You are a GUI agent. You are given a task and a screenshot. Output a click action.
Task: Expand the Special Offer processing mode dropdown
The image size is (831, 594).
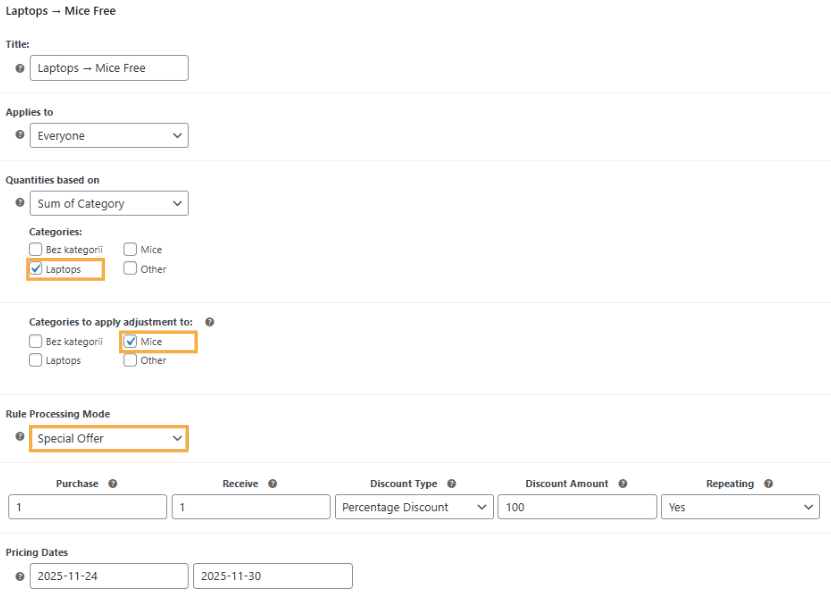[109, 438]
